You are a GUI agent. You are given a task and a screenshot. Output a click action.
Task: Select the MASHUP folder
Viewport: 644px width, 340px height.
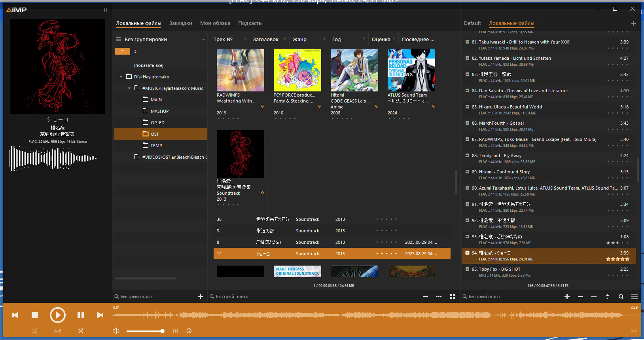(x=160, y=111)
